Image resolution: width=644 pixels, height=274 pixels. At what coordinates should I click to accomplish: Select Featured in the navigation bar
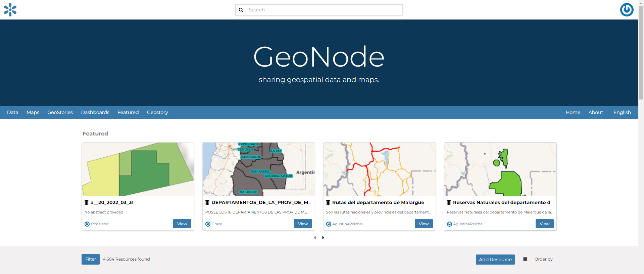[x=128, y=112]
